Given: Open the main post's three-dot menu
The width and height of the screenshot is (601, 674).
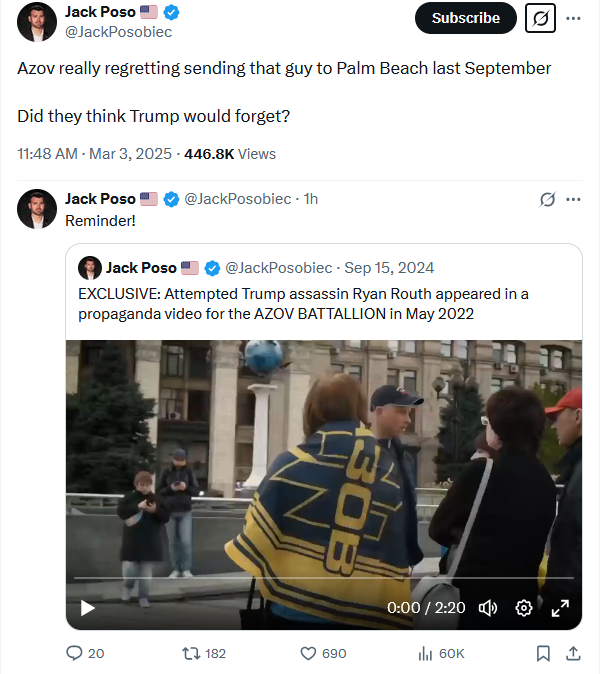Looking at the screenshot, I should coord(573,18).
